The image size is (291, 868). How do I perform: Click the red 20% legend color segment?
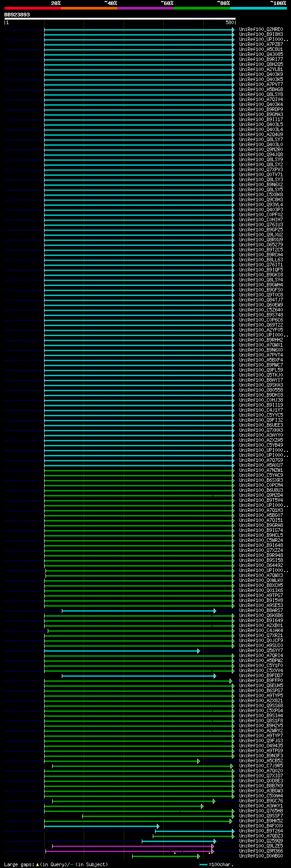pyautogui.click(x=33, y=8)
